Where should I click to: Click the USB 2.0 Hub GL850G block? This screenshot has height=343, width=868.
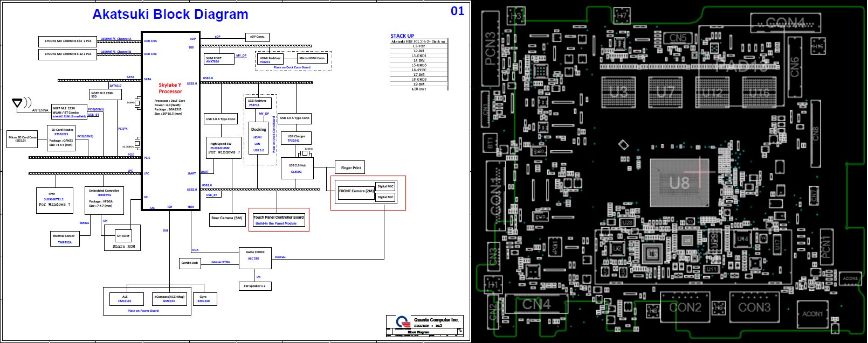[x=296, y=169]
